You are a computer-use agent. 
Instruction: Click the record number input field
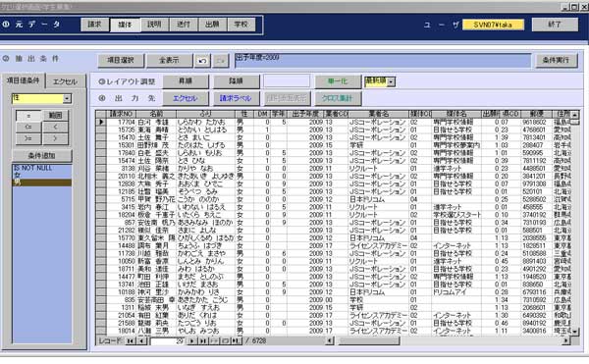point(167,341)
